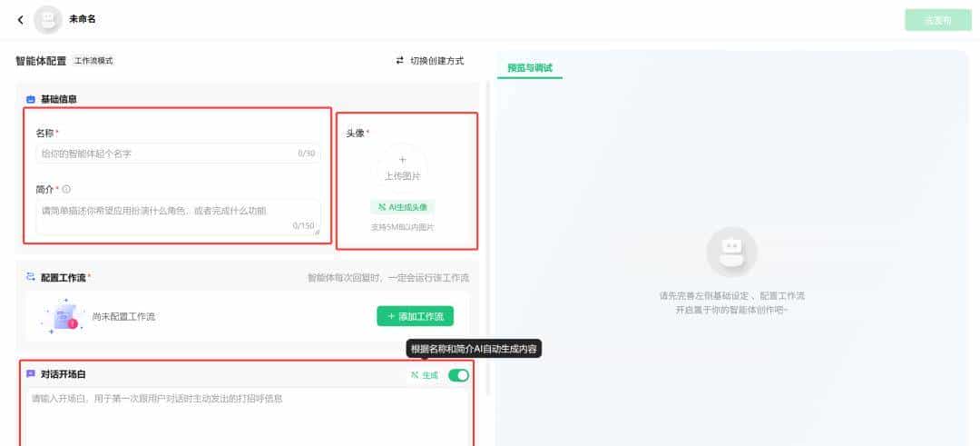
Task: Click the 对话开场白 opening message text box
Action: point(248,417)
